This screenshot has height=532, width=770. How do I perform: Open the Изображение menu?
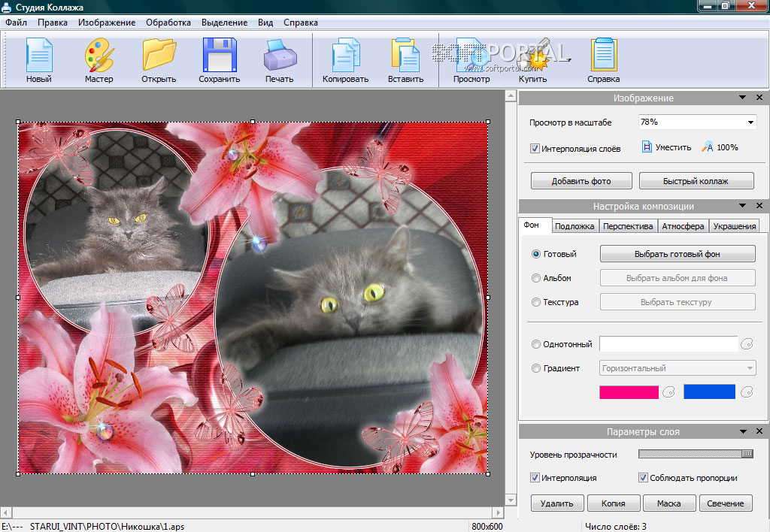107,23
